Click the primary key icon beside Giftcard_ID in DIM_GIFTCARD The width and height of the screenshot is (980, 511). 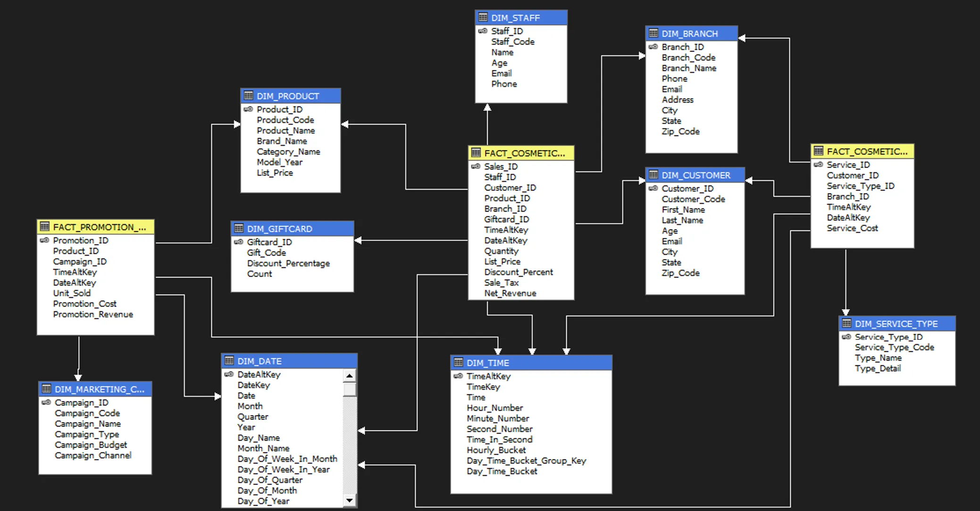(239, 242)
